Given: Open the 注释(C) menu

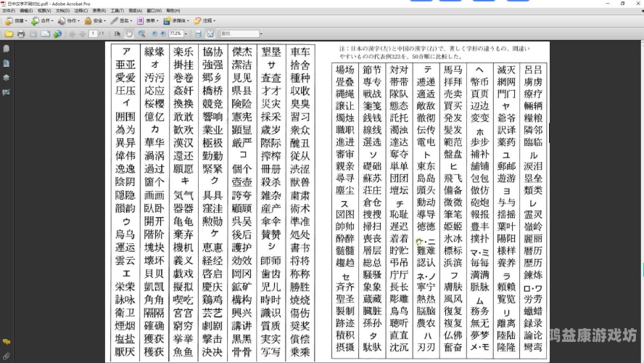Looking at the screenshot, I should [81, 11].
